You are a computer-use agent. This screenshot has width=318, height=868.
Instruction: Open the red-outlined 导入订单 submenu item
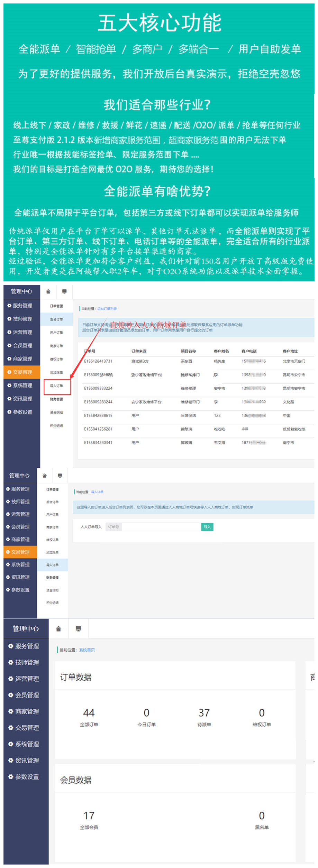(57, 386)
